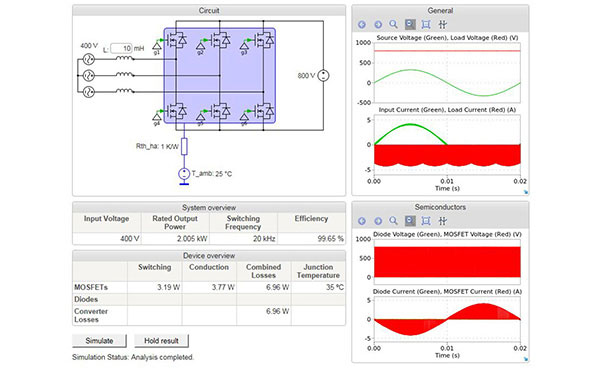Click the g4 gate signal triangle
The image size is (600, 370).
click(157, 117)
